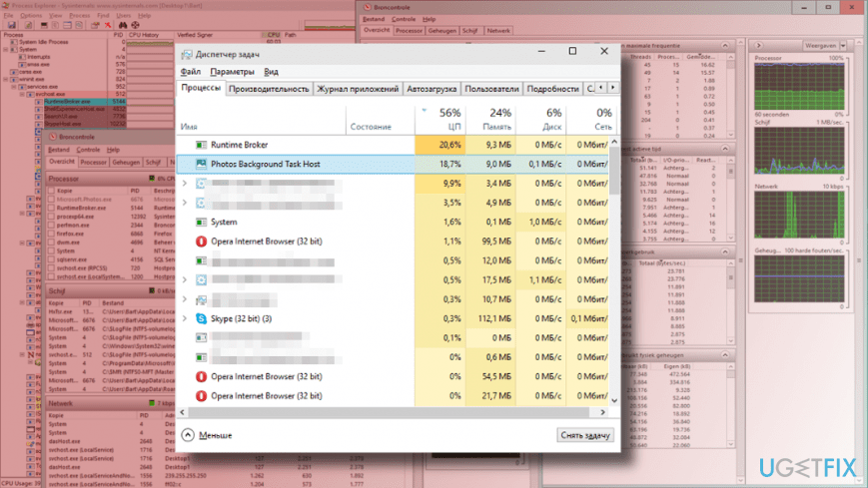This screenshot has width=868, height=488.
Task: Click the Processor graph in Broncontrole
Action: [x=799, y=87]
